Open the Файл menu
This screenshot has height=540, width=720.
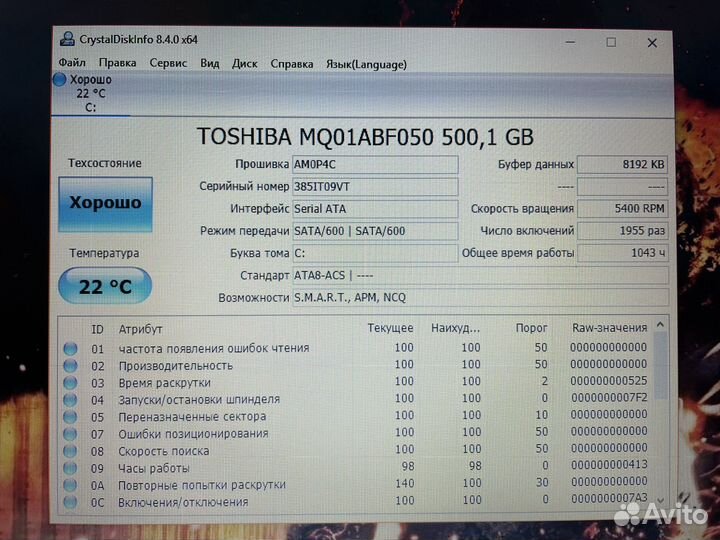(72, 62)
